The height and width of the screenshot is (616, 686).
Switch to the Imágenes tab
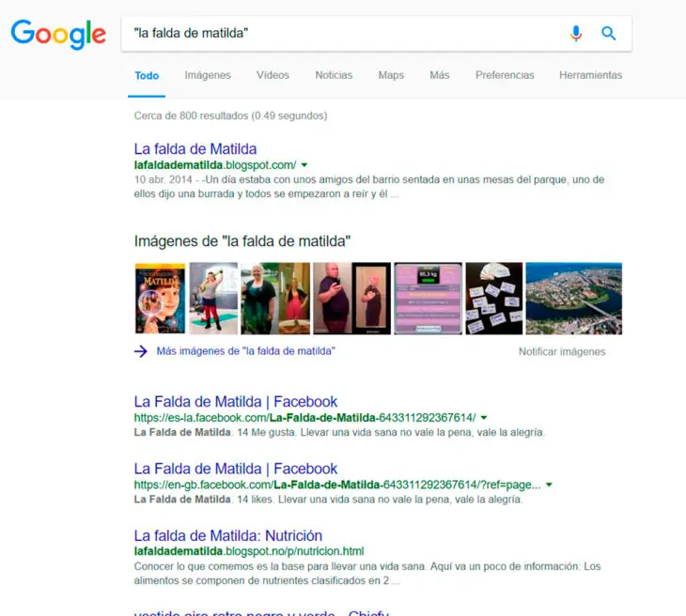(x=208, y=75)
